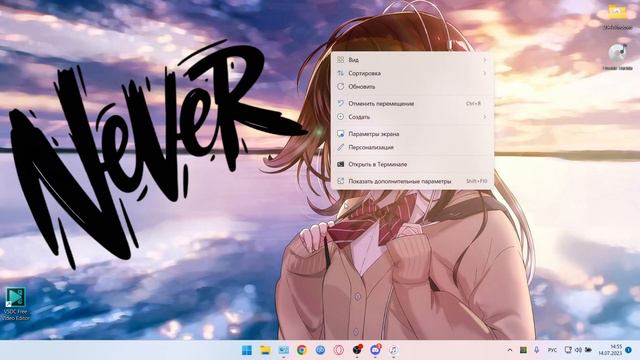Open the Opera browser taskbar icon
The width and height of the screenshot is (640, 360).
click(x=338, y=350)
